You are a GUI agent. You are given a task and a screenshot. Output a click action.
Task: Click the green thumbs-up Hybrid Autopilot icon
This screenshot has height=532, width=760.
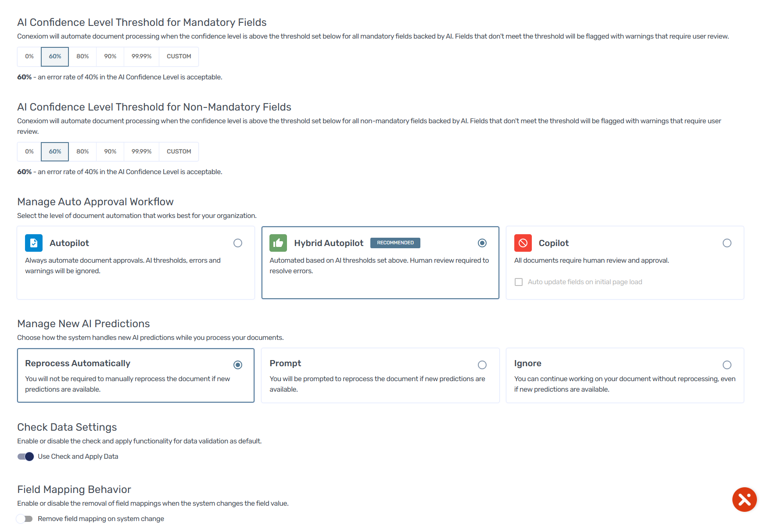(278, 243)
